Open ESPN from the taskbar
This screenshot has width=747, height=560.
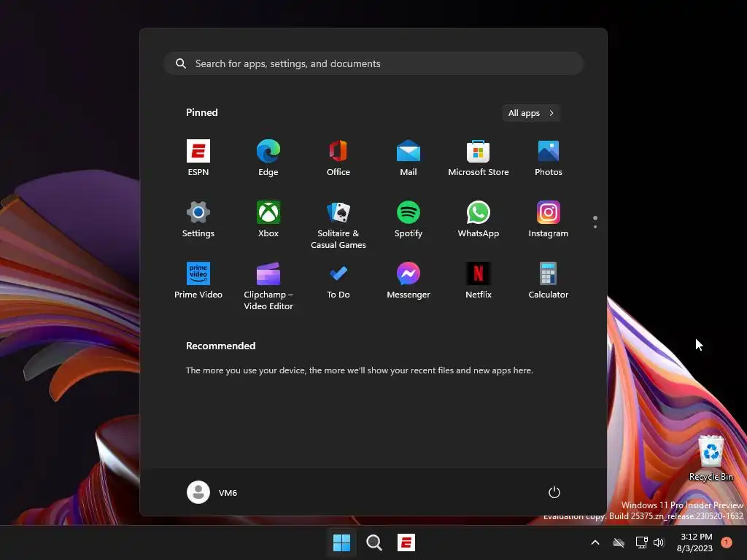point(406,542)
